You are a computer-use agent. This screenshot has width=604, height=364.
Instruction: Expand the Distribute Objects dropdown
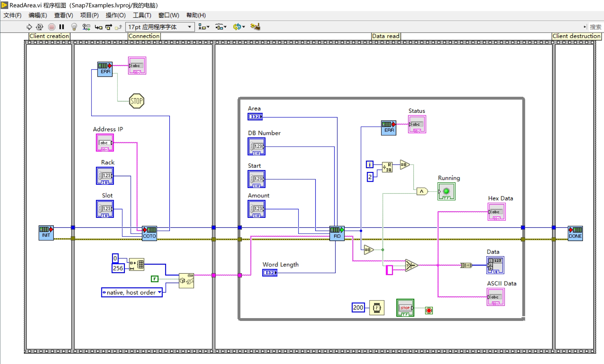coord(221,27)
